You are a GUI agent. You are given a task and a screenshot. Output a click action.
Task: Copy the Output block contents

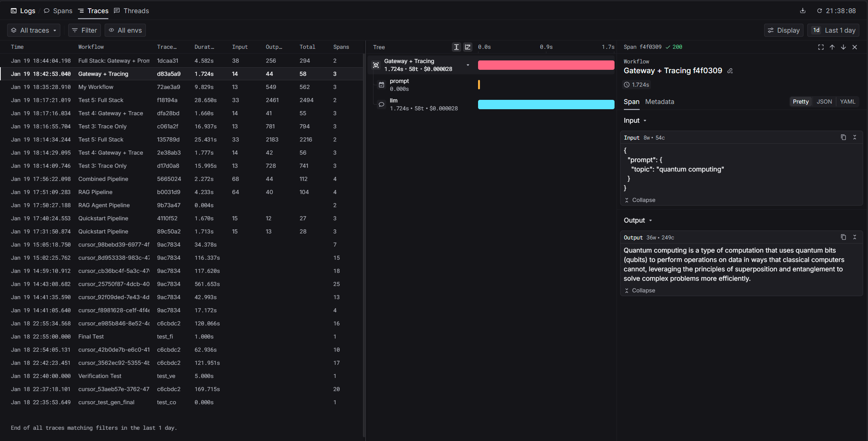pyautogui.click(x=843, y=237)
